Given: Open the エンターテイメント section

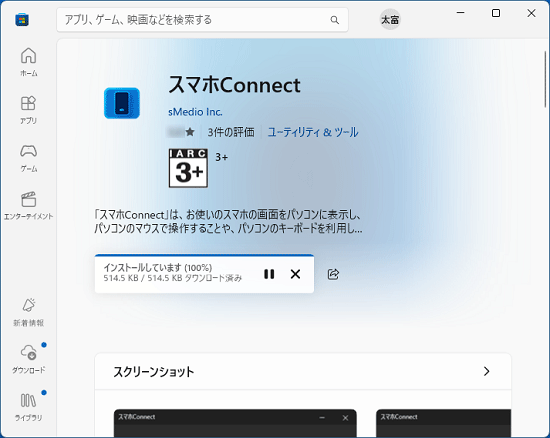Looking at the screenshot, I should (x=28, y=206).
